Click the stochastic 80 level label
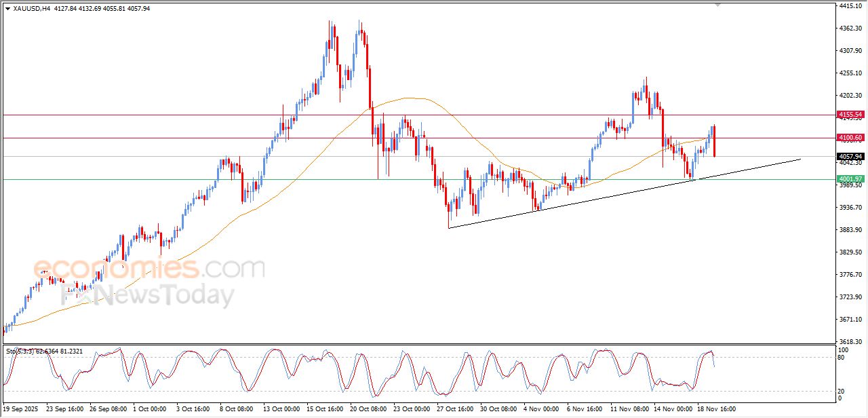This screenshot has width=868, height=418. [x=842, y=357]
